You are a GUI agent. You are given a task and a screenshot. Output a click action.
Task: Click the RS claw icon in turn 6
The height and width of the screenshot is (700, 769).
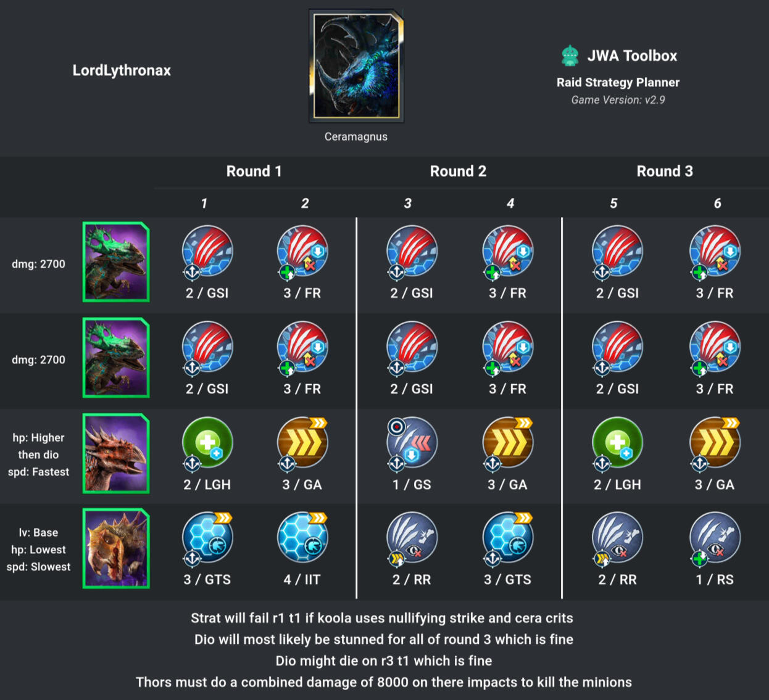pyautogui.click(x=715, y=537)
